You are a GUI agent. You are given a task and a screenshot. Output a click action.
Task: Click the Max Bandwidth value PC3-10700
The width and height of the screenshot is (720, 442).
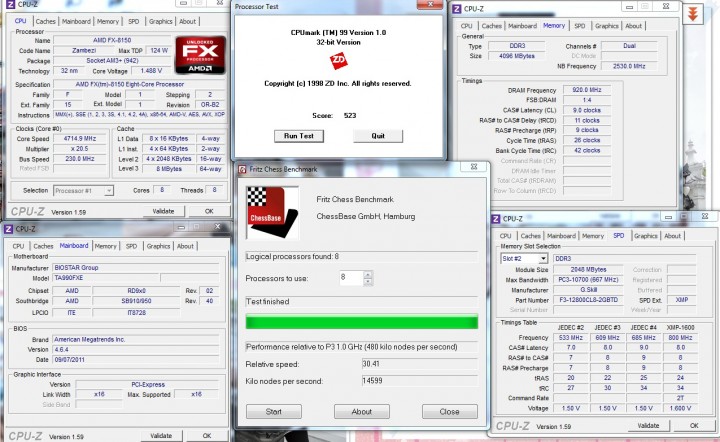588,280
